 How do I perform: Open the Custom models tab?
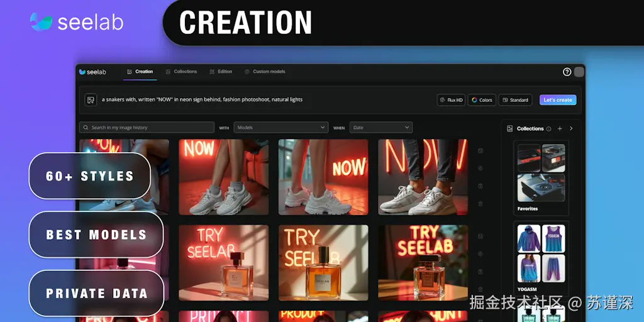click(265, 72)
